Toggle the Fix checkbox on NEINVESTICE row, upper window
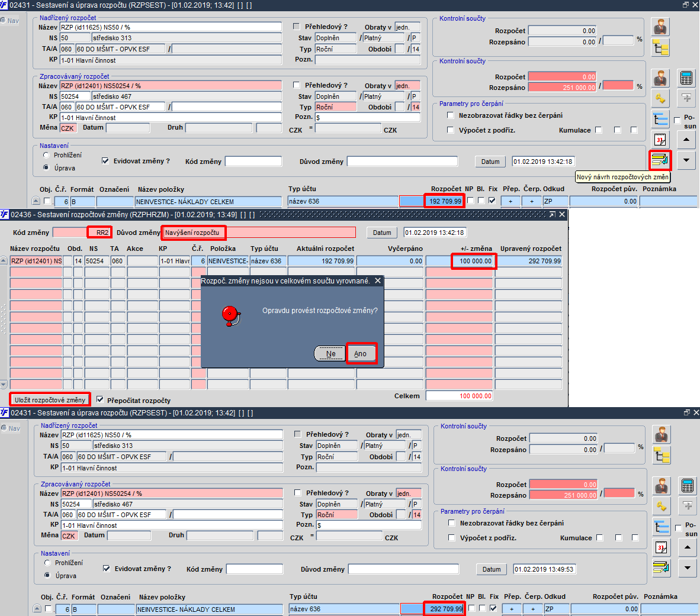Image resolution: width=700 pixels, height=616 pixels. coord(492,201)
